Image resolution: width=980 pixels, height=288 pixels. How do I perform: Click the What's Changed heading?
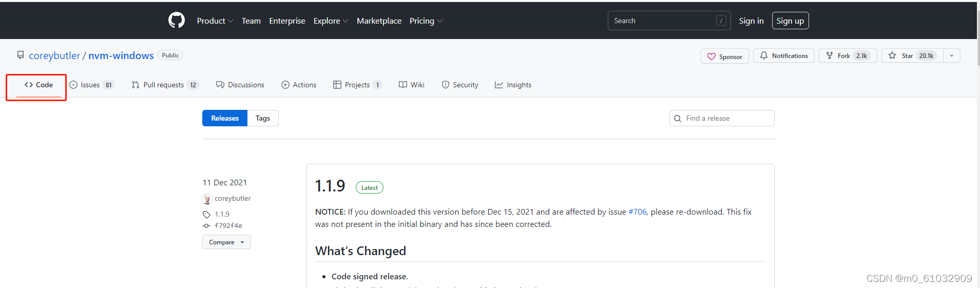pyautogui.click(x=360, y=251)
